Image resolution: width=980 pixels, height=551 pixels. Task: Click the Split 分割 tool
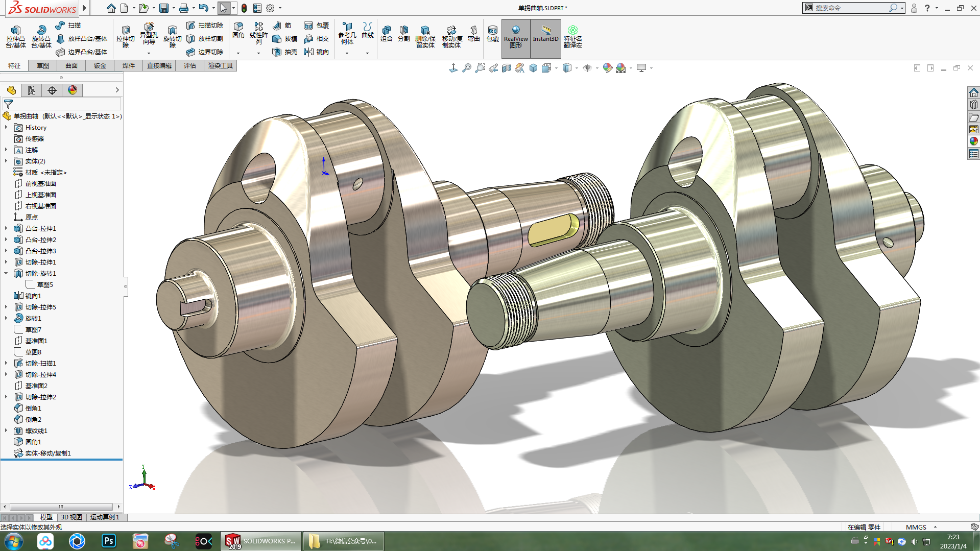404,34
